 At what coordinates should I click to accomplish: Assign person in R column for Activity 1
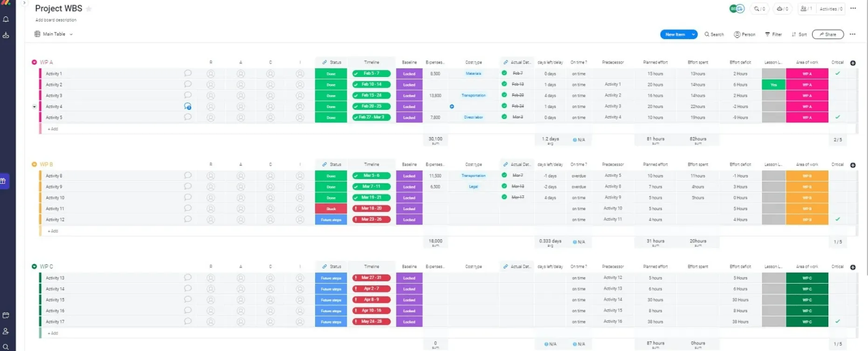pos(211,74)
